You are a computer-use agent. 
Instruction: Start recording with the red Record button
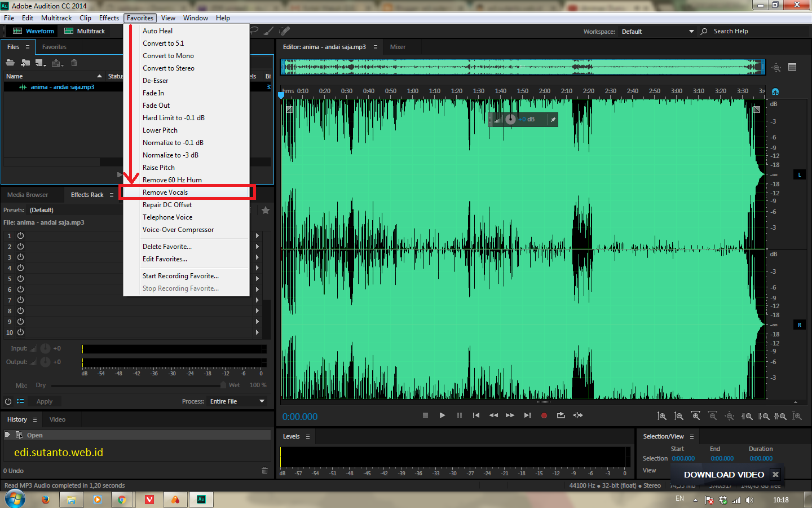point(544,415)
